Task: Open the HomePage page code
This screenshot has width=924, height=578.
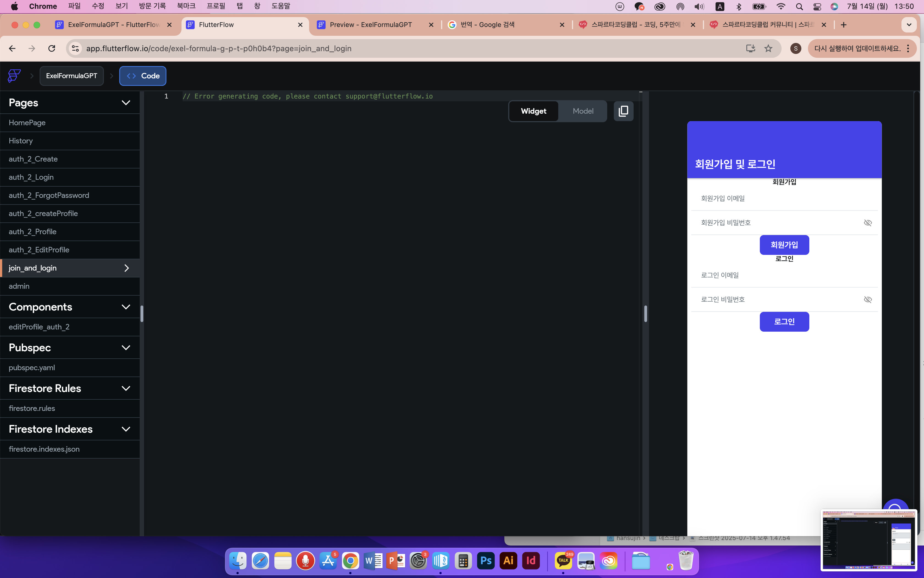Action: 70,123
